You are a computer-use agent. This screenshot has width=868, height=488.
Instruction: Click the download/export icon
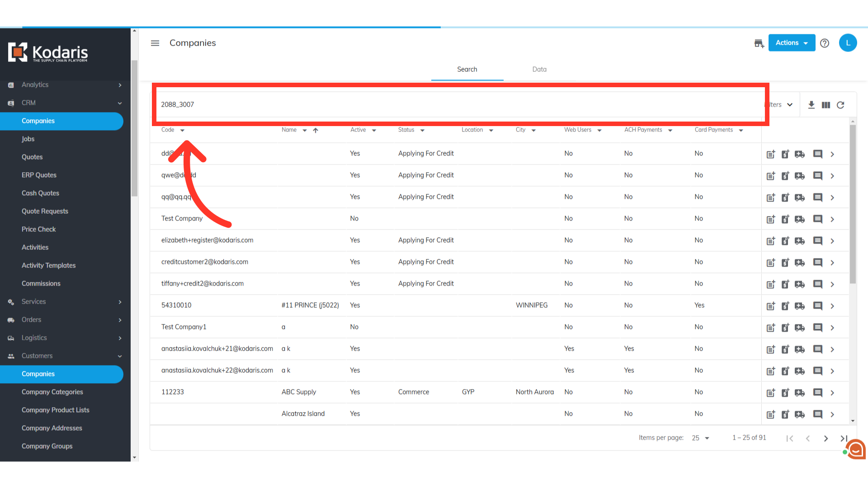(811, 105)
